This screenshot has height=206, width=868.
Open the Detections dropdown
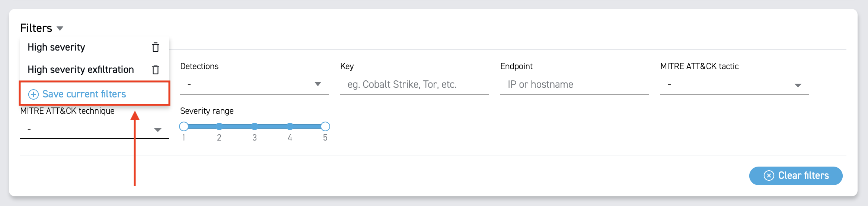click(x=317, y=84)
